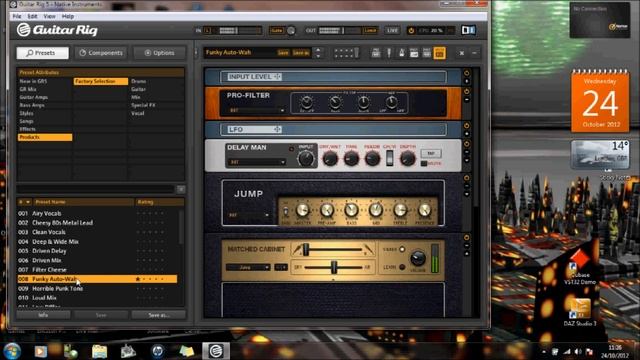The image size is (640, 360).
Task: Click the Save as... button under preset list
Action: (x=159, y=315)
